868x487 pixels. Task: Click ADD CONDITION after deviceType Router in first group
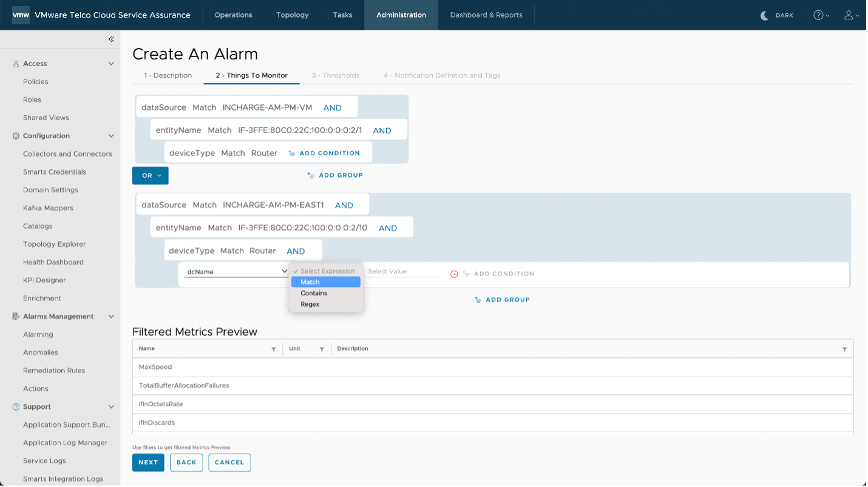pyautogui.click(x=324, y=153)
